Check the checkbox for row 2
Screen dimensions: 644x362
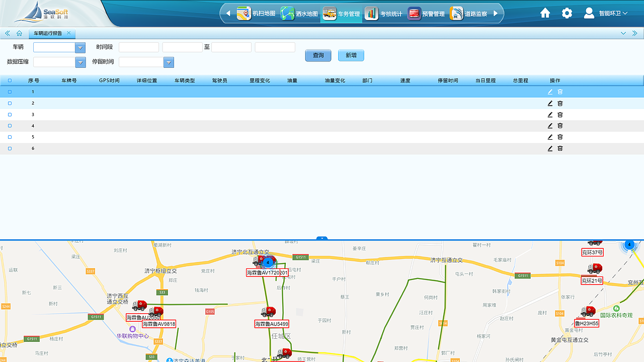tap(10, 103)
